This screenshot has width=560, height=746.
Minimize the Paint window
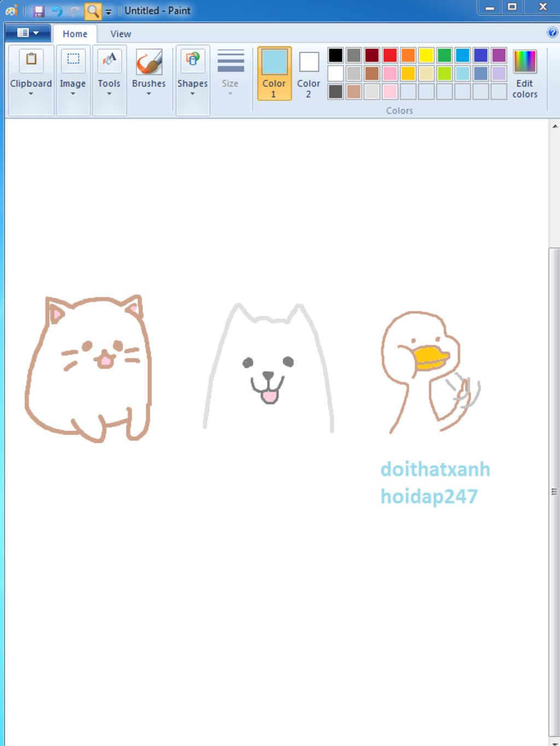coord(490,8)
